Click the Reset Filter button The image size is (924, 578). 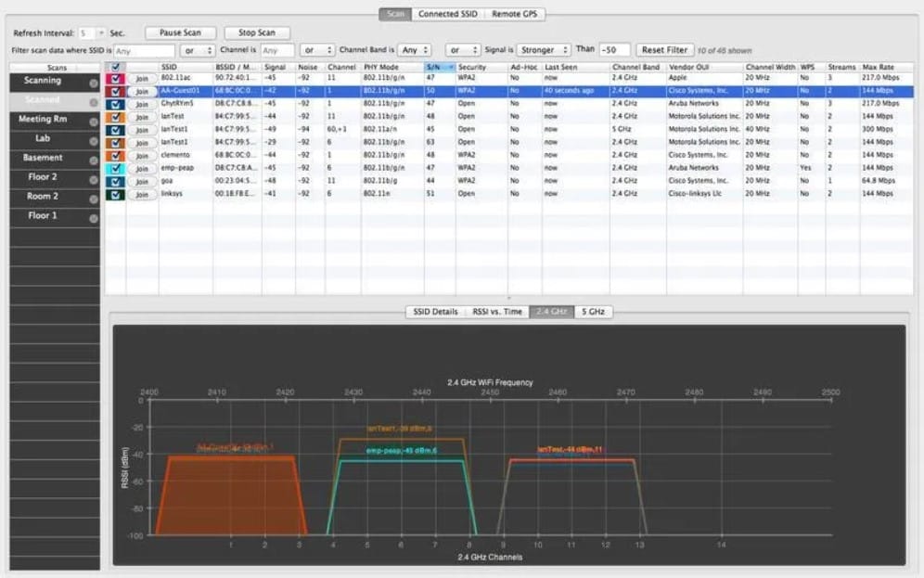click(665, 51)
